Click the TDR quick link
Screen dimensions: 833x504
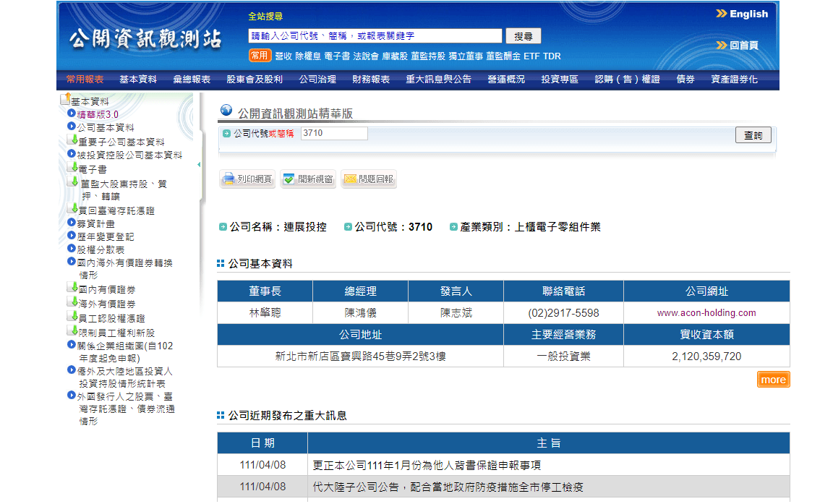(x=552, y=56)
